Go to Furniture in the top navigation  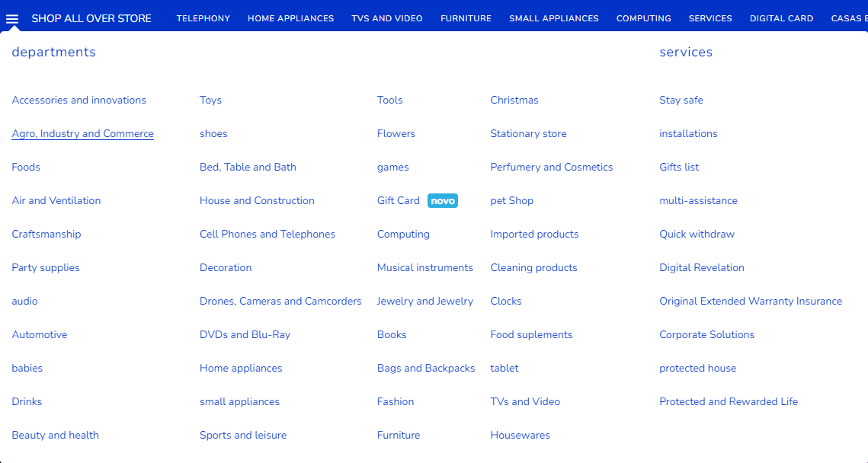pyautogui.click(x=466, y=18)
